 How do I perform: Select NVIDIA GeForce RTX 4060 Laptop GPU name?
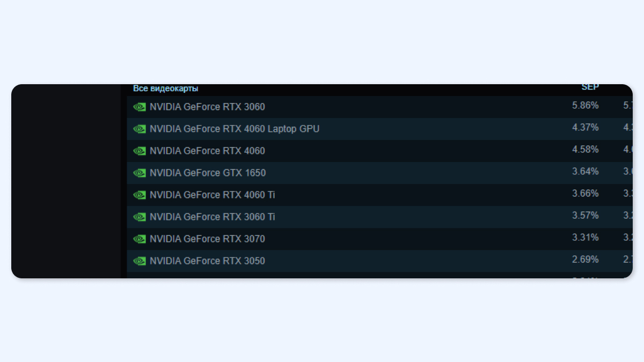[x=235, y=129]
